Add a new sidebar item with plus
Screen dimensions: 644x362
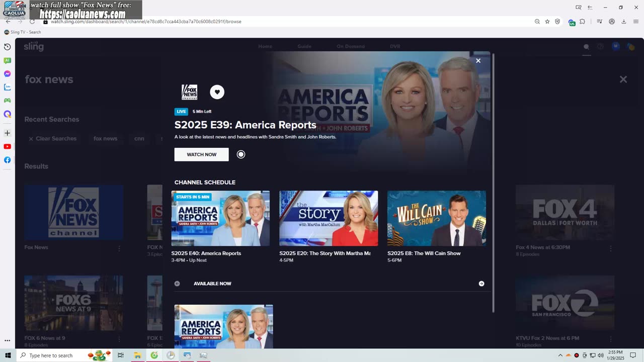point(7,133)
